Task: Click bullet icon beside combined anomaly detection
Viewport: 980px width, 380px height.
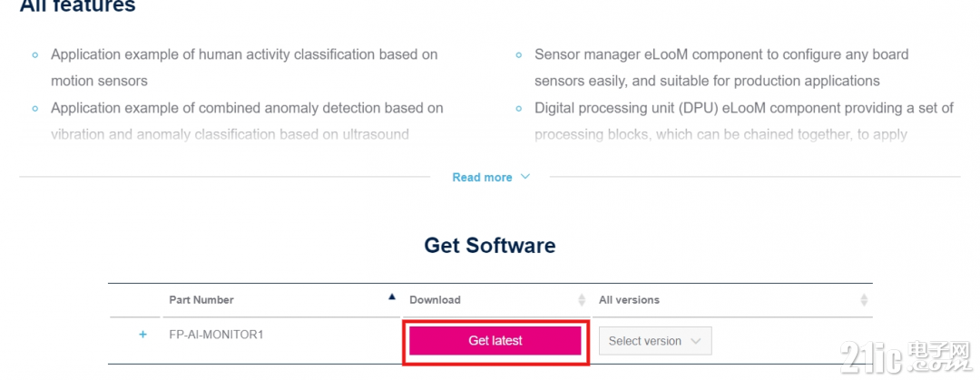Action: [x=35, y=109]
